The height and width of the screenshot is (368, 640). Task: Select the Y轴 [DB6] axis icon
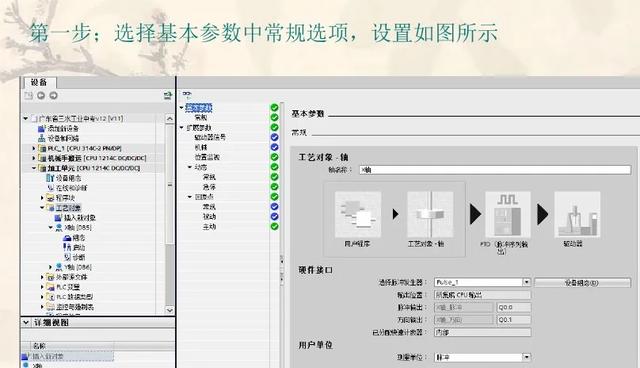(x=59, y=267)
